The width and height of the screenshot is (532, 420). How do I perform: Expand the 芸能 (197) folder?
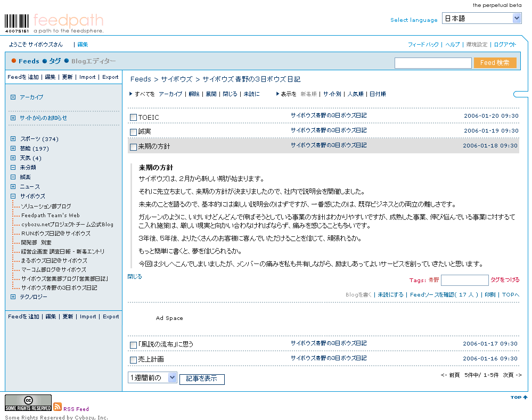[x=13, y=149]
